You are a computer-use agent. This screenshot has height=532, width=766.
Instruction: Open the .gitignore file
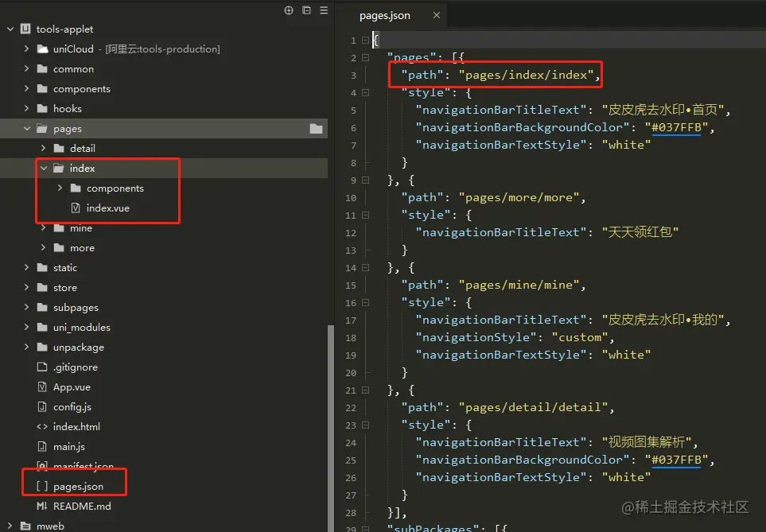coord(76,367)
